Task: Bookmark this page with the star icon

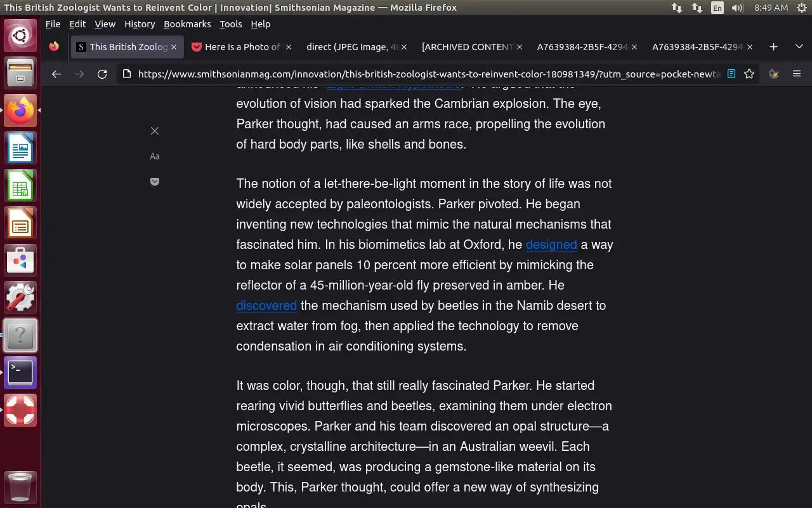Action: [x=749, y=74]
